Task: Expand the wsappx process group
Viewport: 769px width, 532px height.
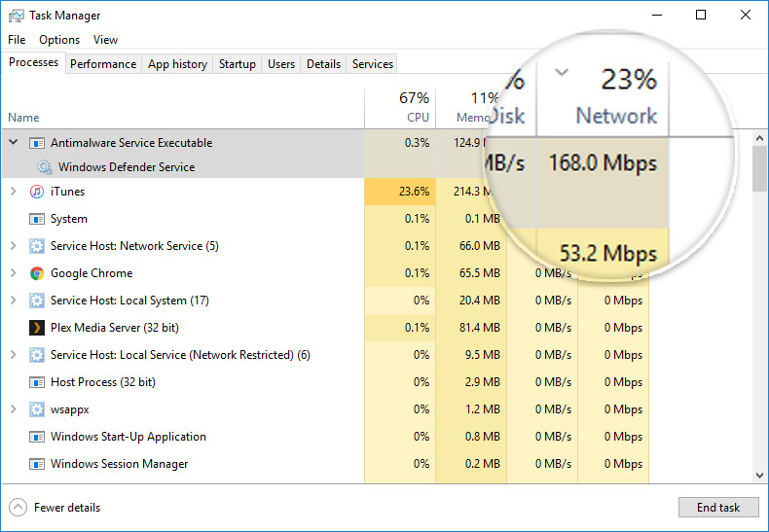Action: [x=14, y=408]
